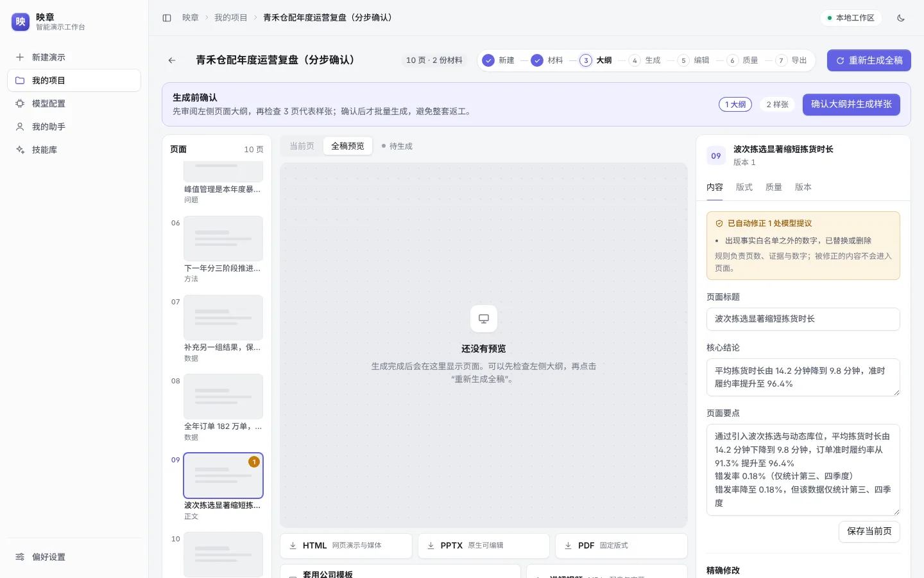The image size is (924, 578).
Task: Download HTML 网页演示与媒体 export
Action: point(346,546)
